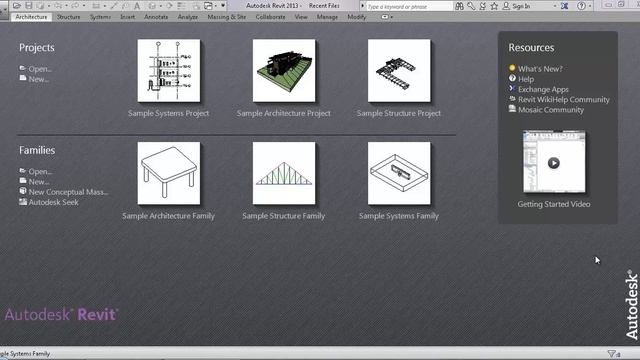
Task: Click the Favorites star icon
Action: tap(494, 6)
